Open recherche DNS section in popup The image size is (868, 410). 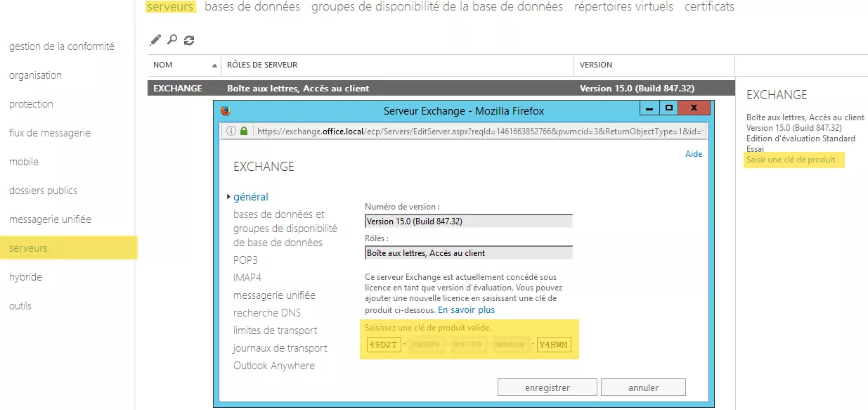pos(267,313)
